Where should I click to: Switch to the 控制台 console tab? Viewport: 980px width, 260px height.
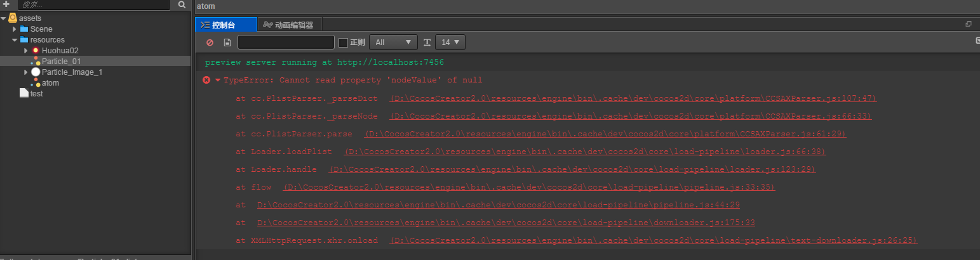pyautogui.click(x=225, y=25)
